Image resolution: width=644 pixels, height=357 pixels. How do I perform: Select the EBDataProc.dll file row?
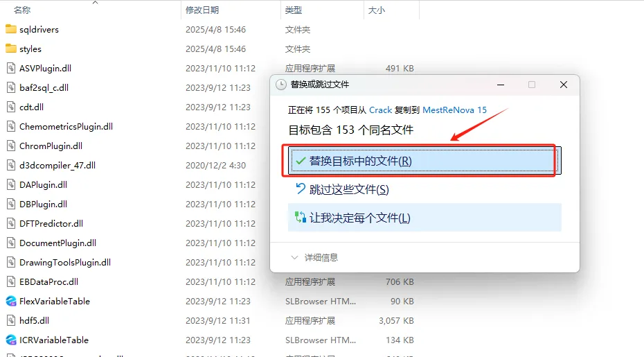point(48,282)
